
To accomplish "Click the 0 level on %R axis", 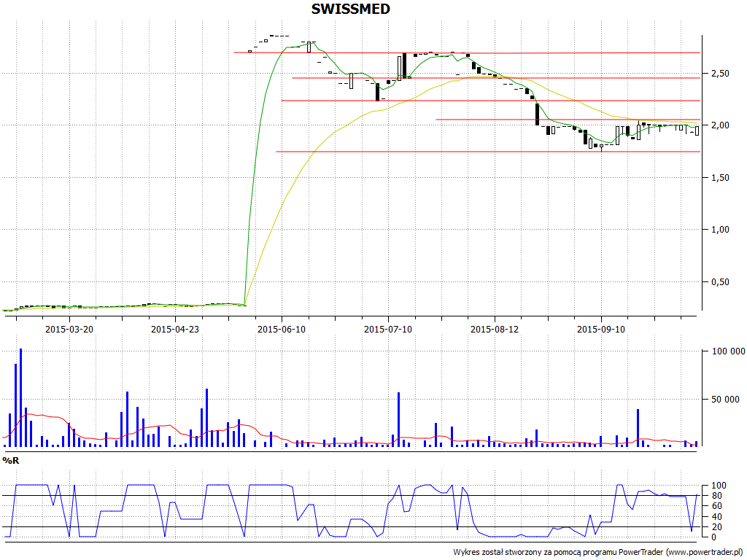I will click(713, 537).
